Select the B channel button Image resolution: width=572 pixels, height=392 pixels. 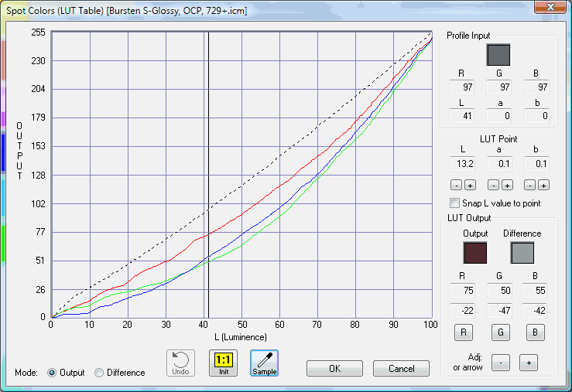(x=535, y=332)
